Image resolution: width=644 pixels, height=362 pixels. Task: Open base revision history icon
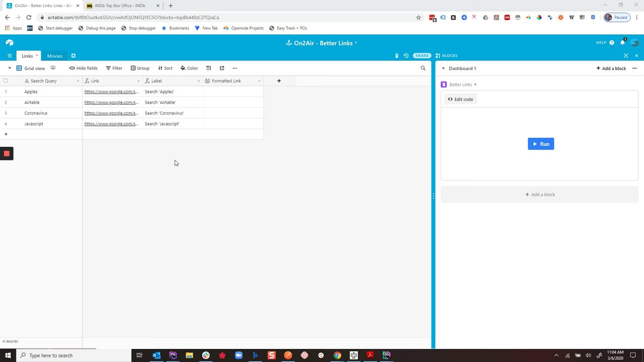(406, 56)
